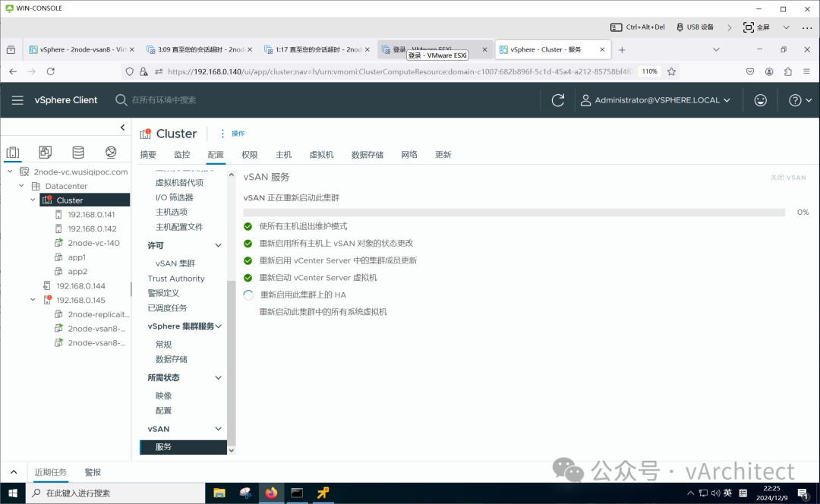Open the Cluster 操作 actions menu
Viewport: 820px width, 504px height.
(233, 134)
